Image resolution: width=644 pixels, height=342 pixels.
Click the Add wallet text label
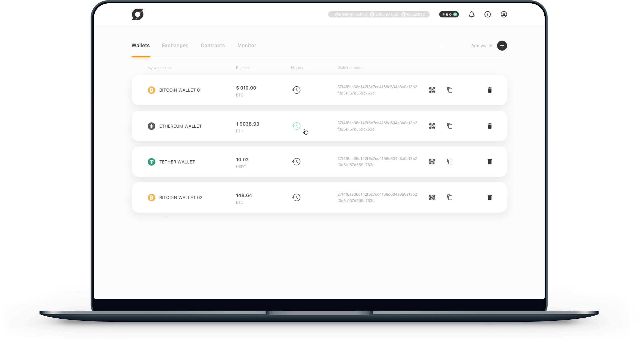[x=482, y=46]
